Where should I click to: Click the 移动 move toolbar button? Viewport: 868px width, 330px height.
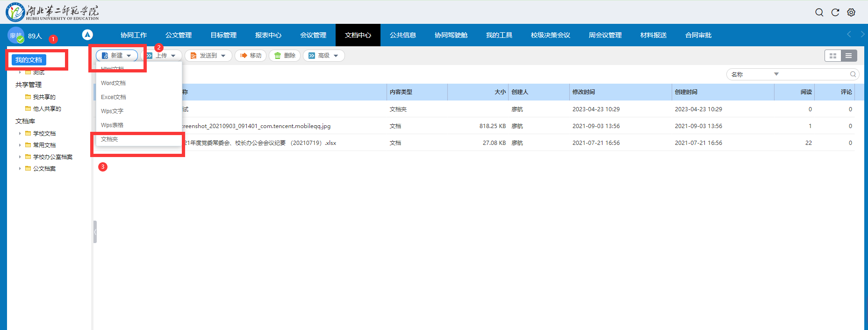(x=251, y=56)
